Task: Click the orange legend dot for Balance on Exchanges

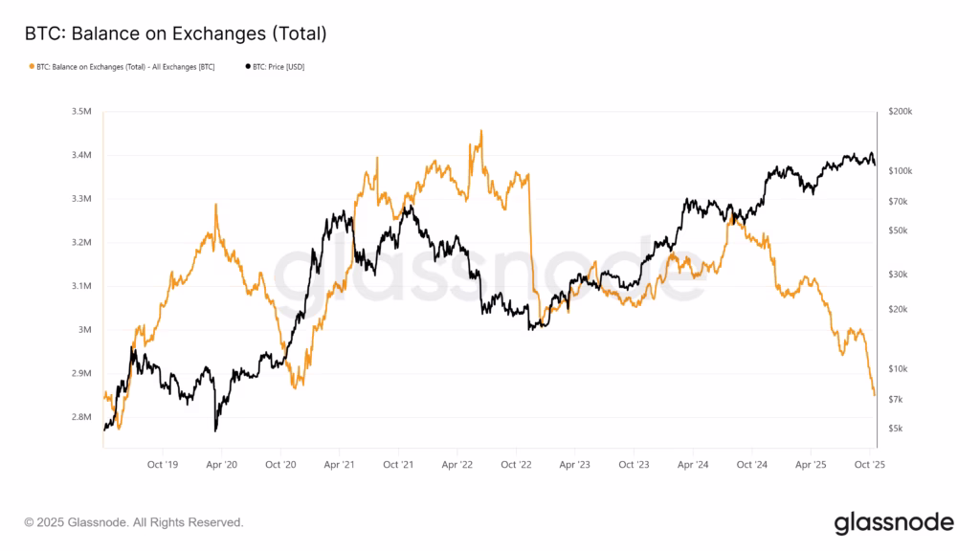Action: [31, 67]
